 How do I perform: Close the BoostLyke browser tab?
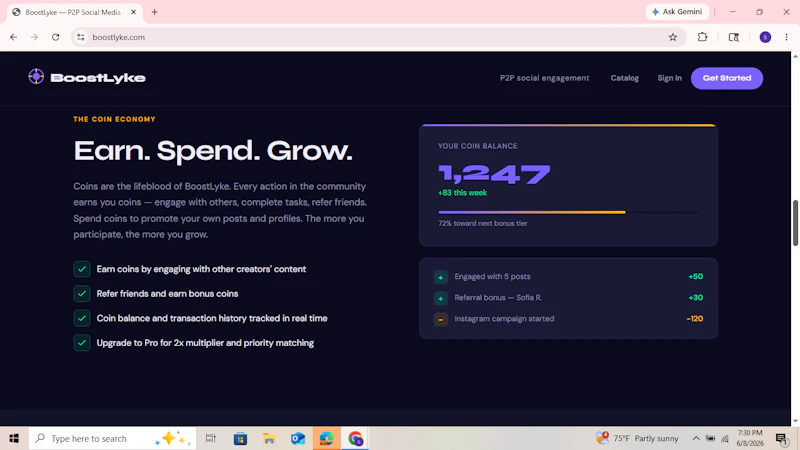pyautogui.click(x=134, y=12)
